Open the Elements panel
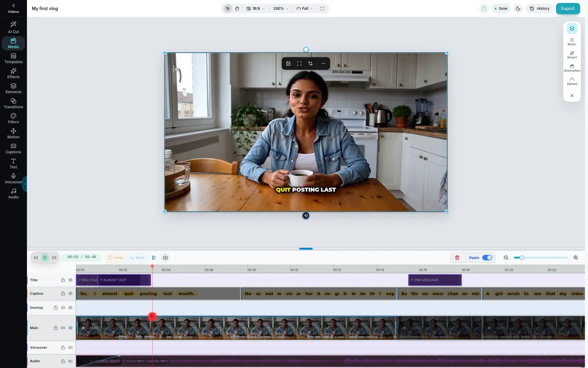The height and width of the screenshot is (368, 588). click(13, 88)
